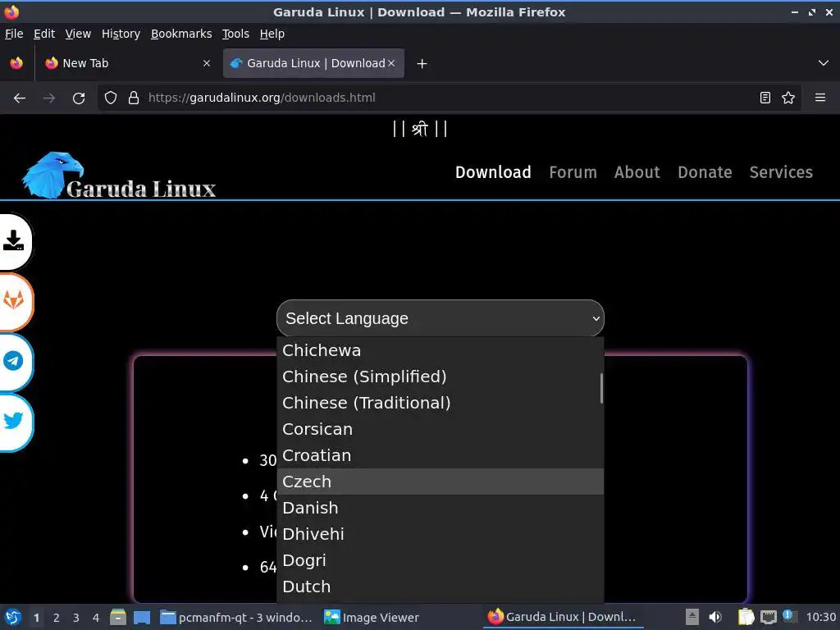Open the GitLab side button
840x630 pixels.
tap(13, 300)
